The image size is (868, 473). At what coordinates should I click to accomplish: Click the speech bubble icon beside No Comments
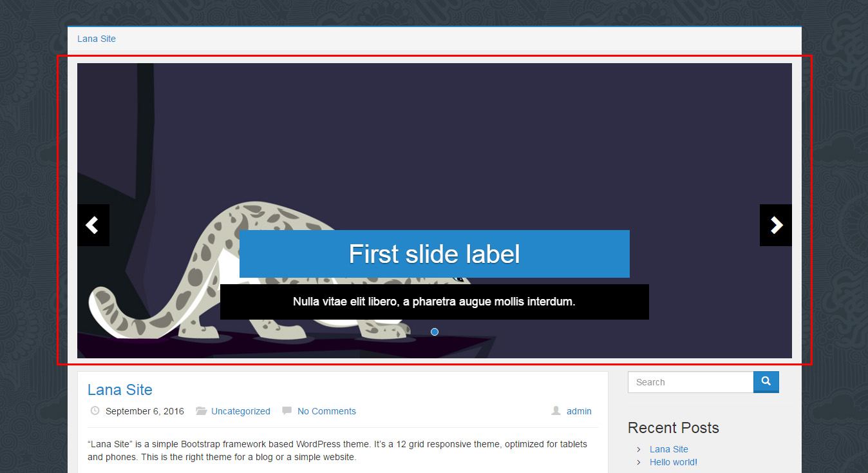point(286,410)
